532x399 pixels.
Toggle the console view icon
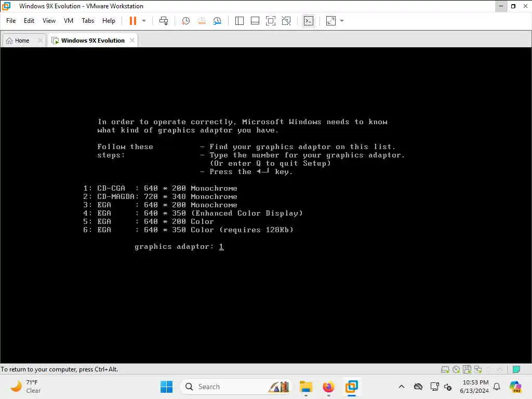click(x=309, y=21)
